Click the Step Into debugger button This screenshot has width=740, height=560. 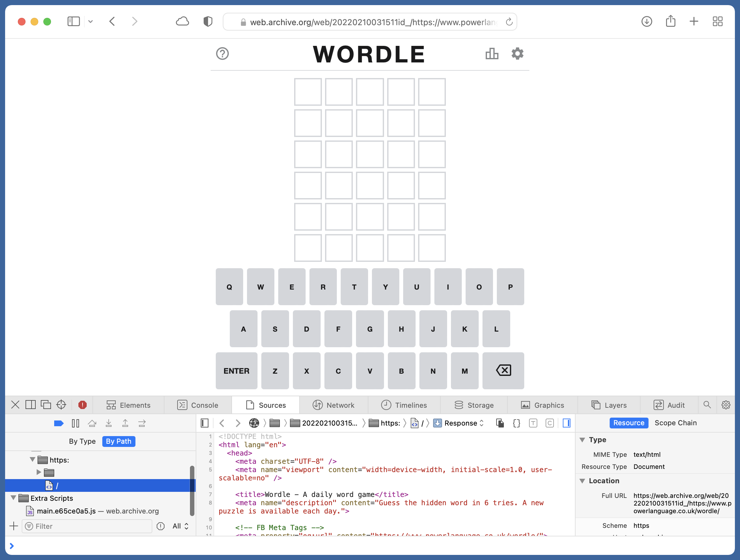click(109, 423)
